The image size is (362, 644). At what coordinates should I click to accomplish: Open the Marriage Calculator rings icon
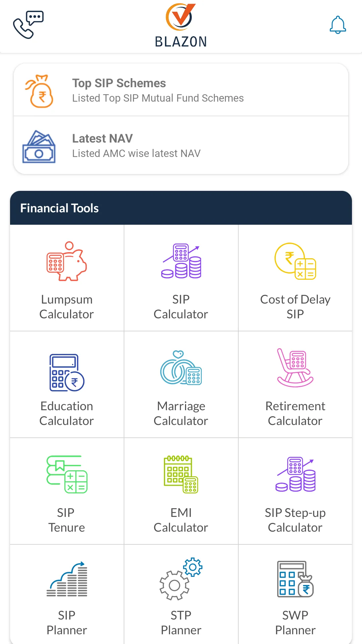[181, 368]
